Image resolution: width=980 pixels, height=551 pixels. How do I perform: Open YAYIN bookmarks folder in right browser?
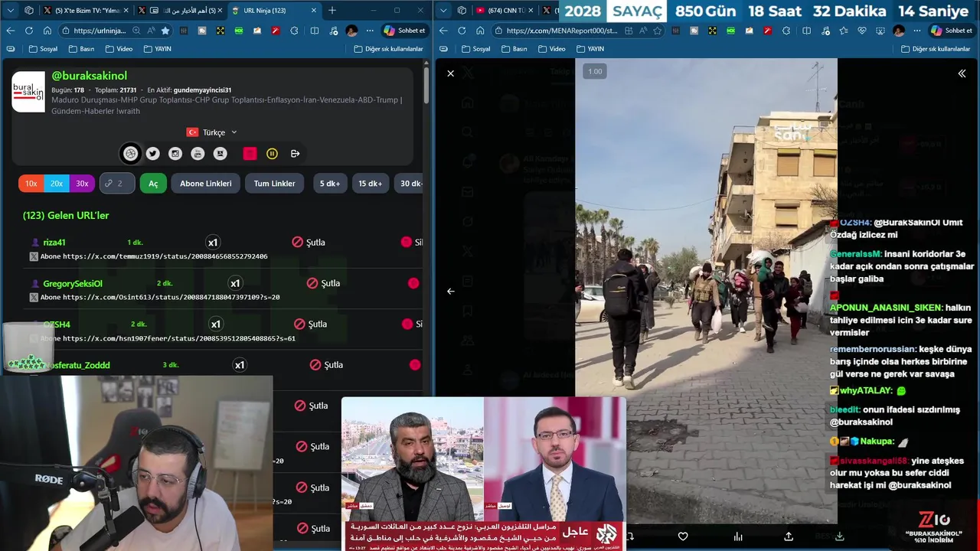pyautogui.click(x=590, y=49)
